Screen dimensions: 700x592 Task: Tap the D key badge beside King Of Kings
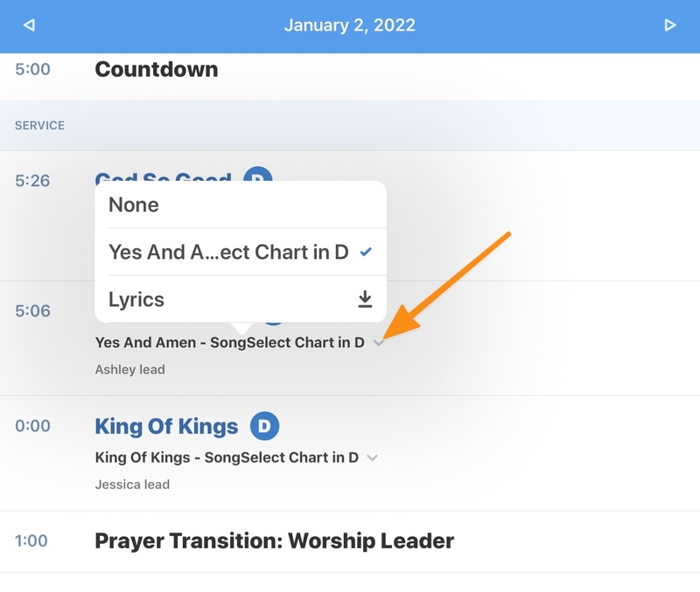pos(265,427)
